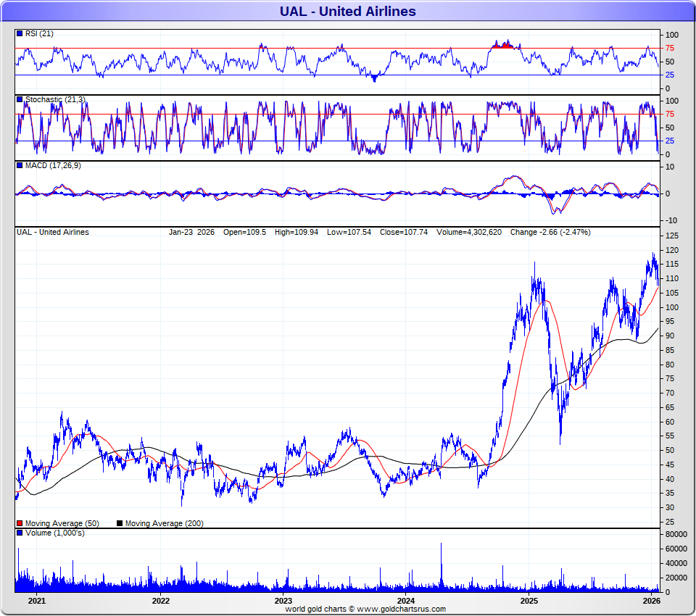The height and width of the screenshot is (616, 696).
Task: Click the RSI (21) label
Action: [39, 34]
